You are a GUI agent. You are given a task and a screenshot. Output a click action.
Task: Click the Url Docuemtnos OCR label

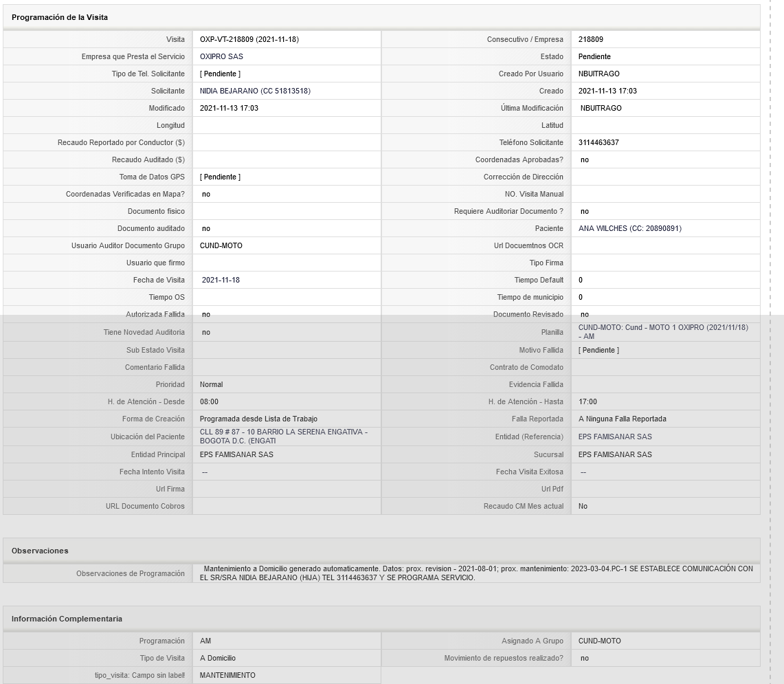[x=528, y=245]
